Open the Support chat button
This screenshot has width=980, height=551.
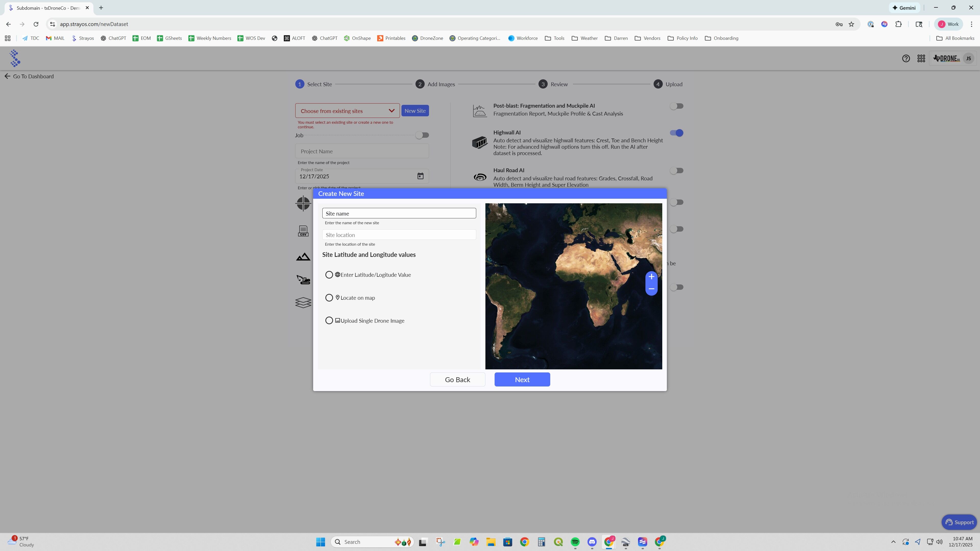[x=959, y=522]
